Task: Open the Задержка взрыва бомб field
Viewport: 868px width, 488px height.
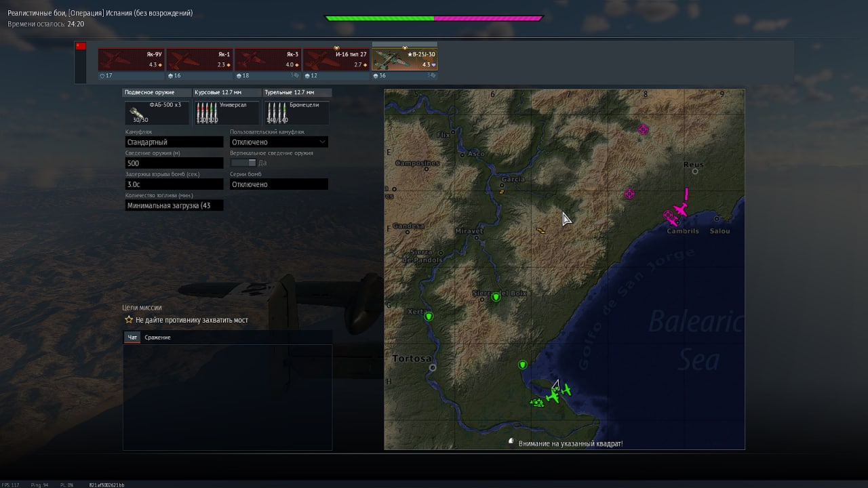Action: pyautogui.click(x=174, y=184)
